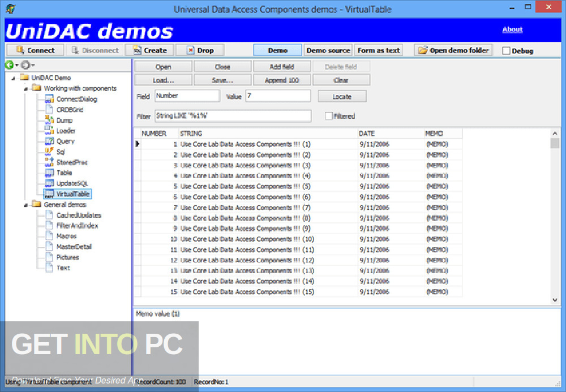Collapse the UniDAC Demo root node
Image resolution: width=566 pixels, height=392 pixels.
(14, 78)
